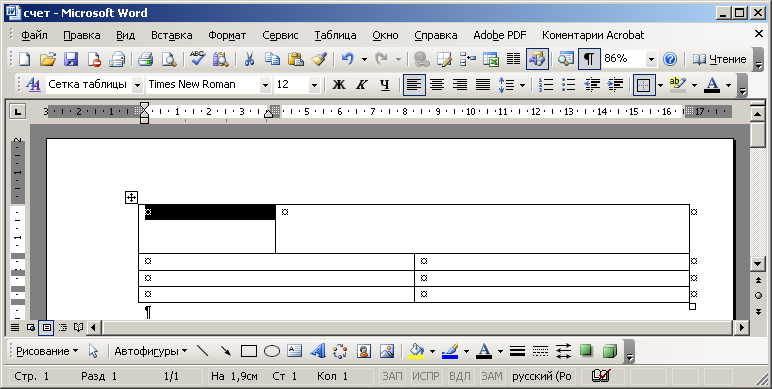Choose dash style

(540, 351)
